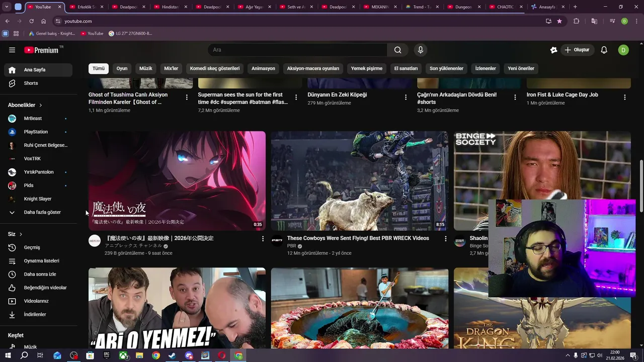
Task: Click the search magnifier button
Action: (x=398, y=50)
